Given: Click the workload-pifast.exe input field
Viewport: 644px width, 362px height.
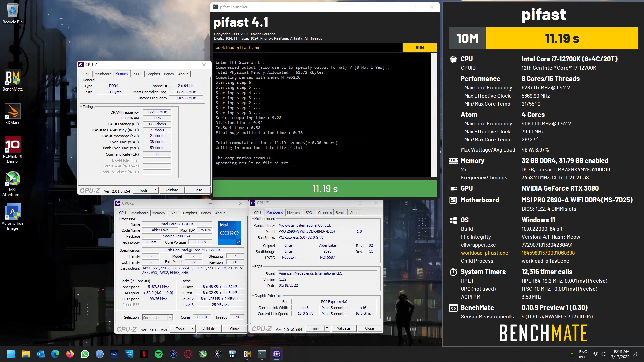Looking at the screenshot, I should 307,48.
